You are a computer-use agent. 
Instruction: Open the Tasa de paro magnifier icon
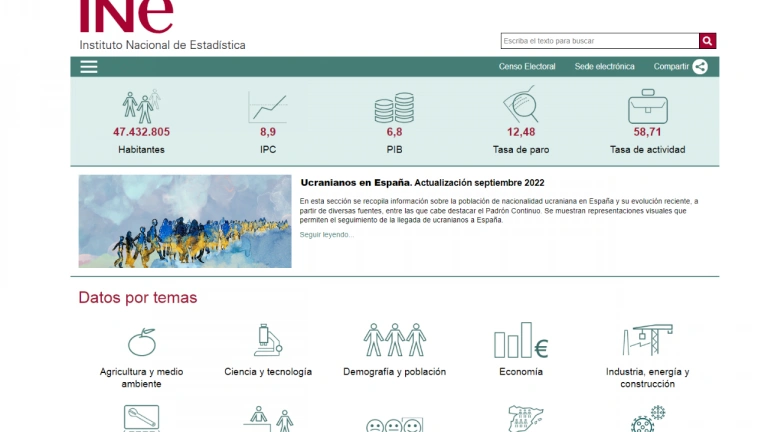click(x=521, y=106)
